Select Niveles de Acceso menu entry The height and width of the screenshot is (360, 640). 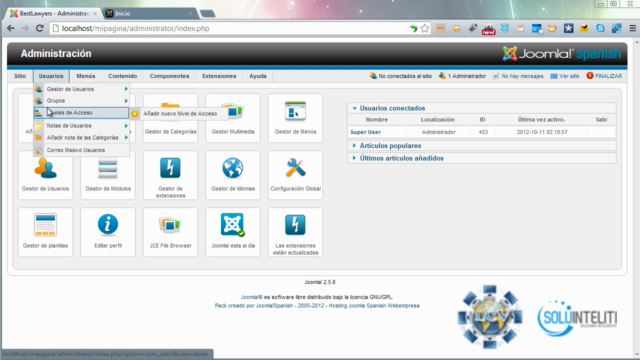click(81, 113)
